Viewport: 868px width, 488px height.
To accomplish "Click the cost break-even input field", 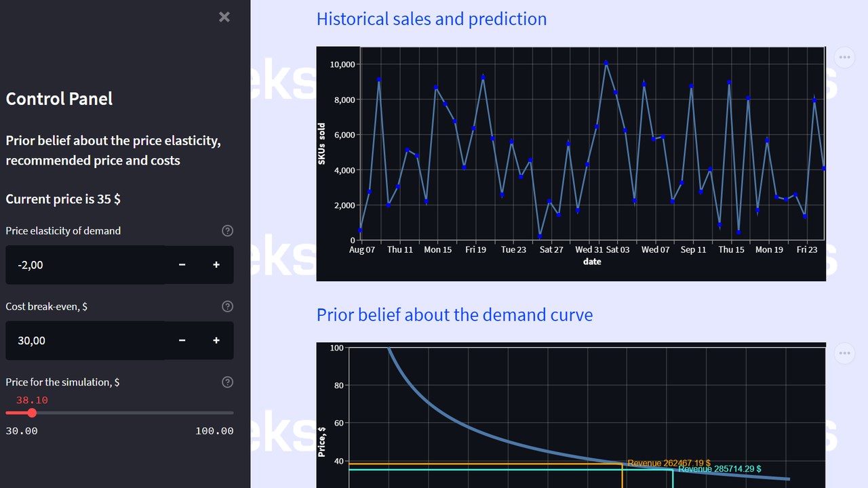I will coord(85,340).
